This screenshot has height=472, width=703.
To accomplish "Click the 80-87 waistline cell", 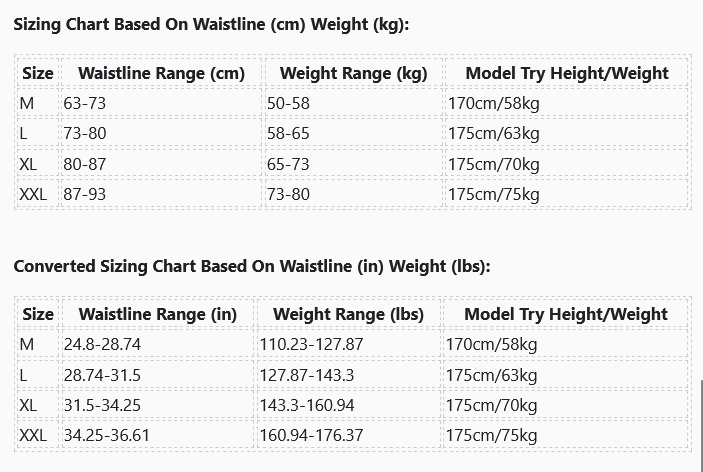I will [84, 164].
